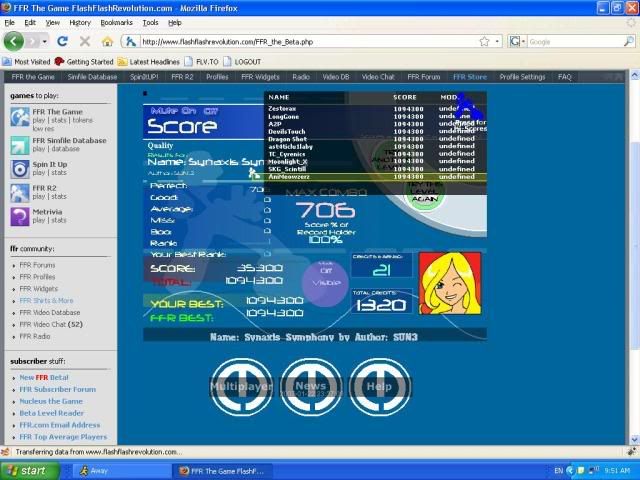Image resolution: width=640 pixels, height=480 pixels.
Task: Open the FFR Subscriber Forum link
Action: (58, 389)
